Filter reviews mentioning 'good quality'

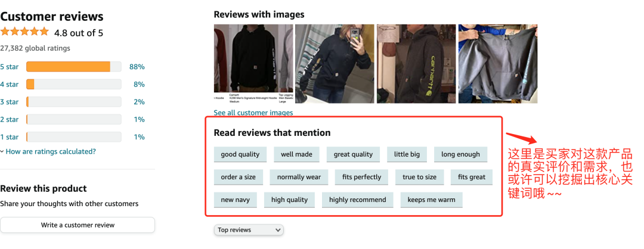pos(240,155)
